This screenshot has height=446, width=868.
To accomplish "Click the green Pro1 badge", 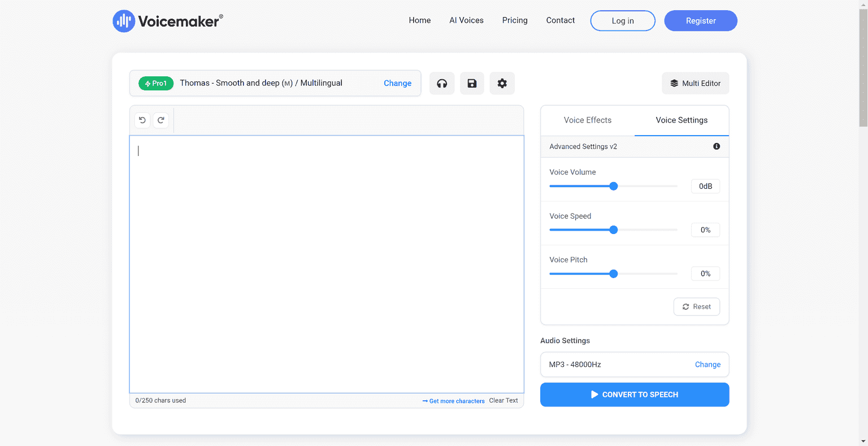I will click(156, 83).
